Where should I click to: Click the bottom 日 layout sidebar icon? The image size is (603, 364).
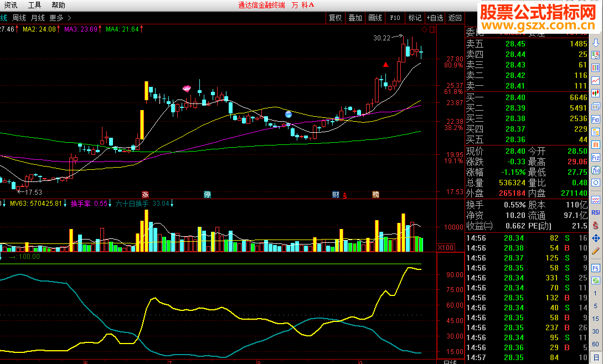click(596, 358)
